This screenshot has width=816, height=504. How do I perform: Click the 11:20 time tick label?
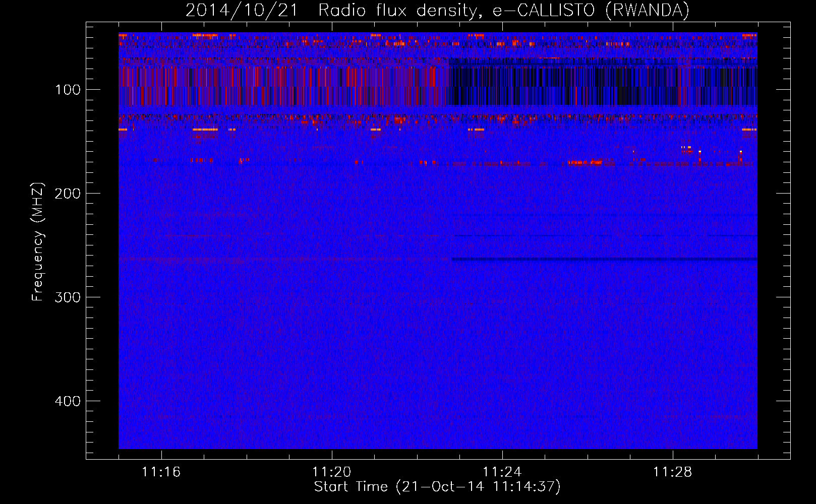[331, 472]
